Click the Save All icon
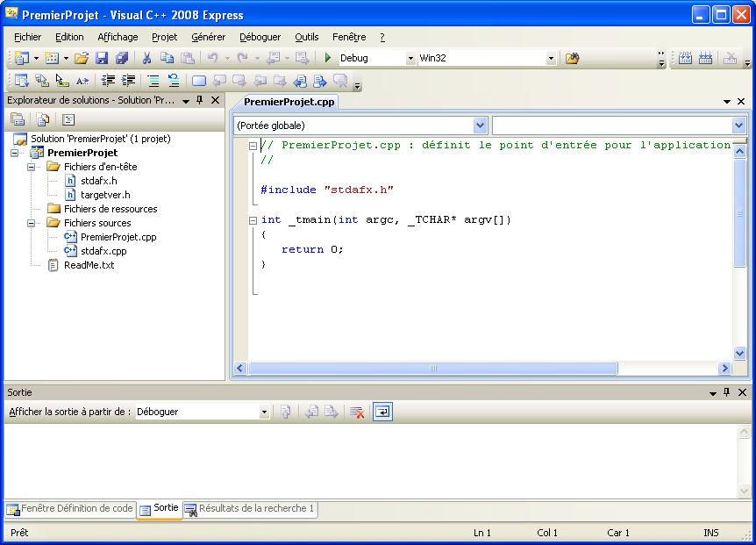The image size is (756, 545). (x=122, y=58)
